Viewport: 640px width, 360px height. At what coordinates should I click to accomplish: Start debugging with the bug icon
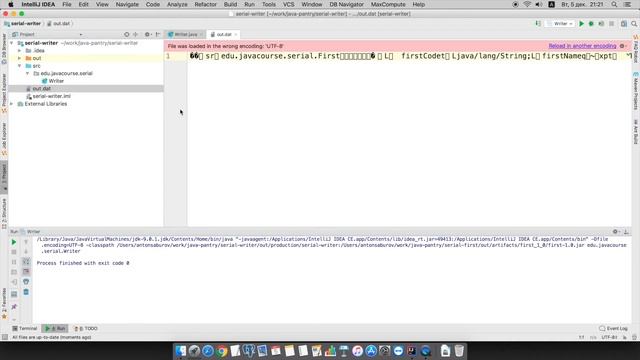[591, 24]
